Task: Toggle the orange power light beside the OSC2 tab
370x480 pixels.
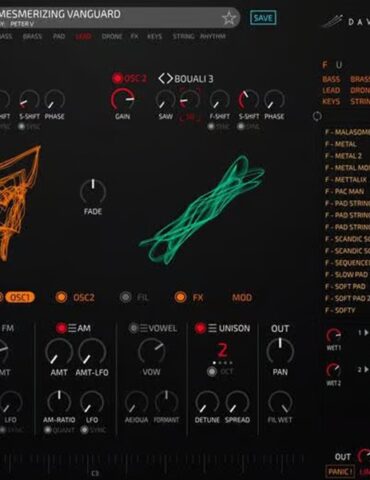Action: pyautogui.click(x=61, y=297)
